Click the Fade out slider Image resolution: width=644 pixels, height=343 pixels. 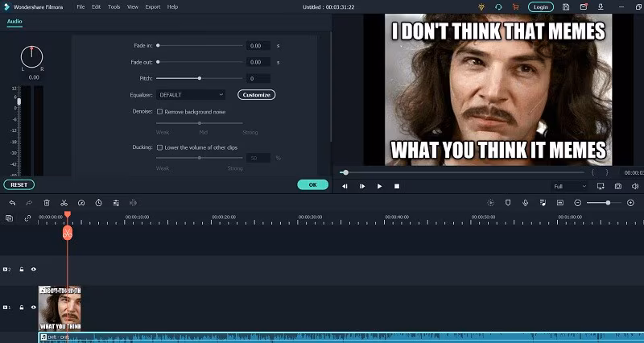click(x=200, y=62)
